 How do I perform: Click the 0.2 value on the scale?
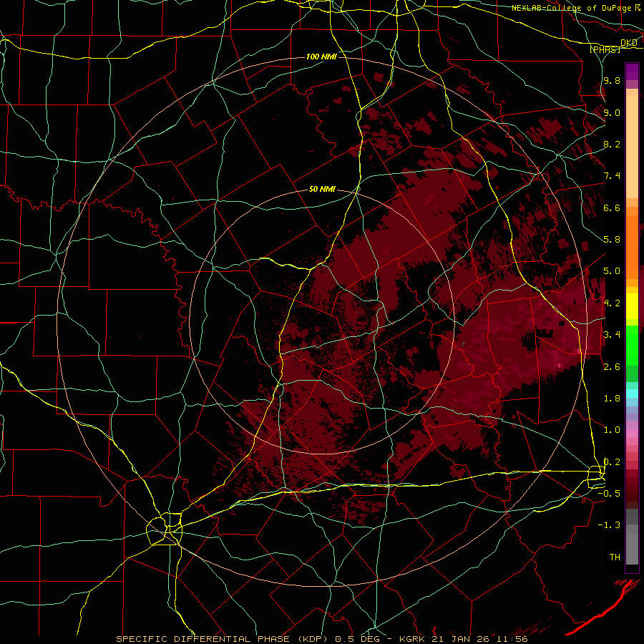(x=612, y=462)
